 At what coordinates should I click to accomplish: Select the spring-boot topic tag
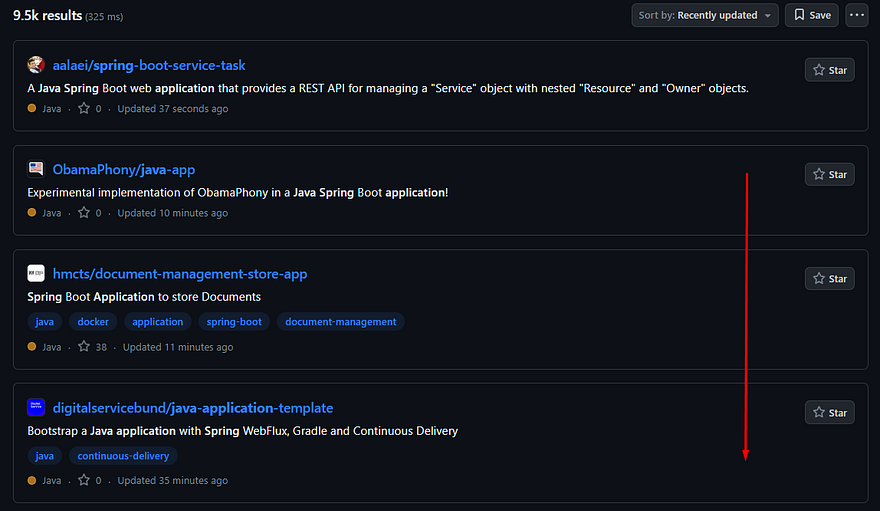pos(234,321)
